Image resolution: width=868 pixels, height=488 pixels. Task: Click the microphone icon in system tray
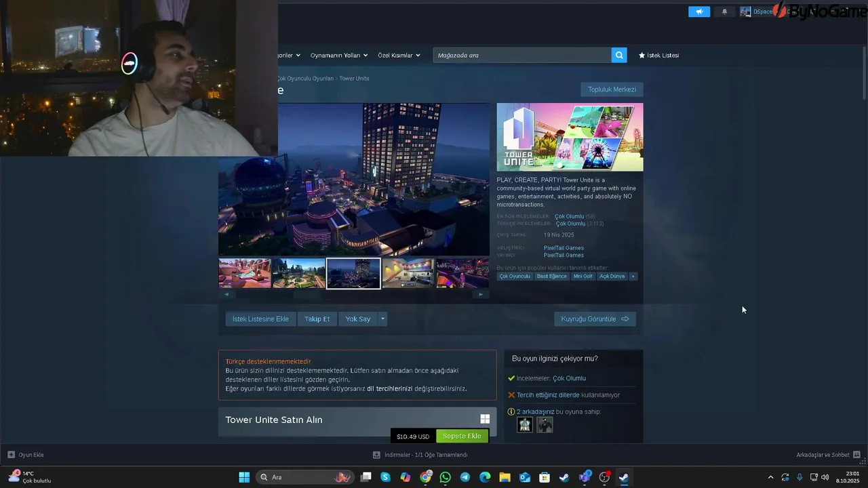click(x=800, y=477)
